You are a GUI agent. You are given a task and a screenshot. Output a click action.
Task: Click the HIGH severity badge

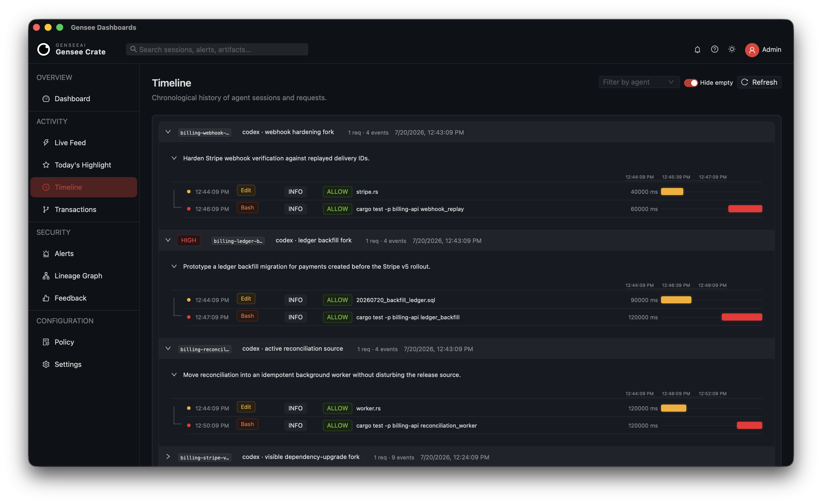click(189, 240)
